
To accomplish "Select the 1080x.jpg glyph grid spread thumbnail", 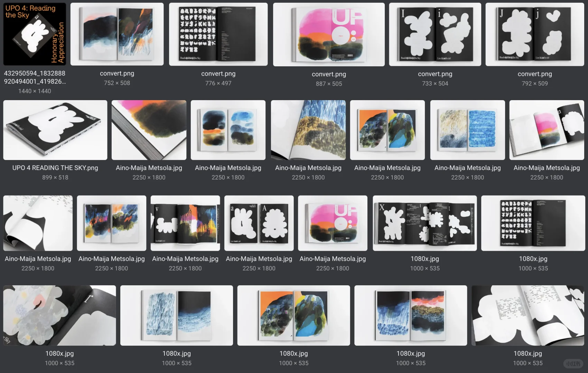I will 533,223.
